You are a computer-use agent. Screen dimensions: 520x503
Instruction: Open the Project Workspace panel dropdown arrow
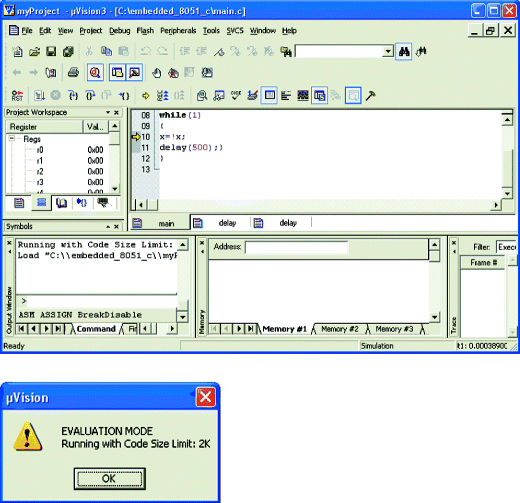pos(108,112)
